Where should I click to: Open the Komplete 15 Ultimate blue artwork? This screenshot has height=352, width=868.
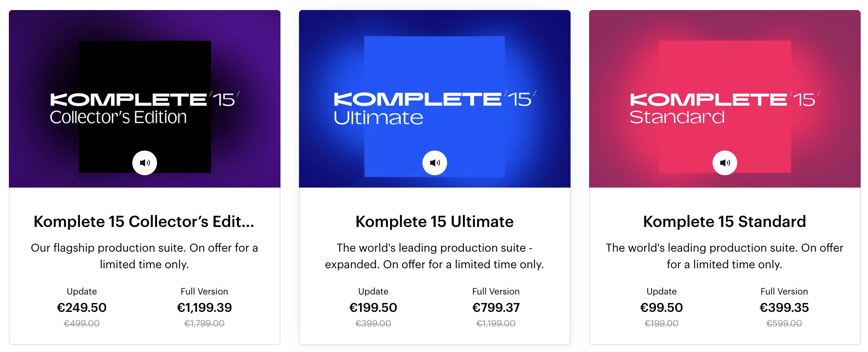(x=435, y=99)
